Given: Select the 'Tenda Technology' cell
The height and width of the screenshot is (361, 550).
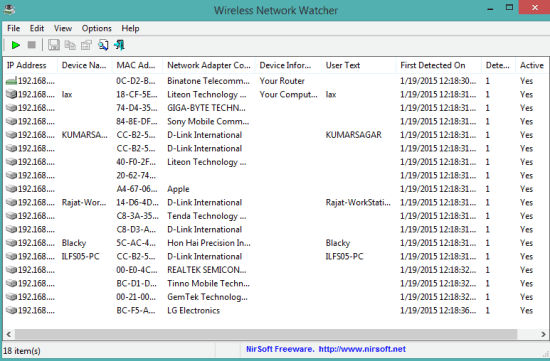Looking at the screenshot, I should coord(207,216).
